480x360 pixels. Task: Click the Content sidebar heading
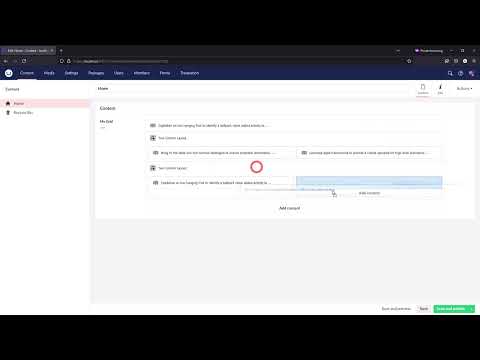click(x=12, y=89)
